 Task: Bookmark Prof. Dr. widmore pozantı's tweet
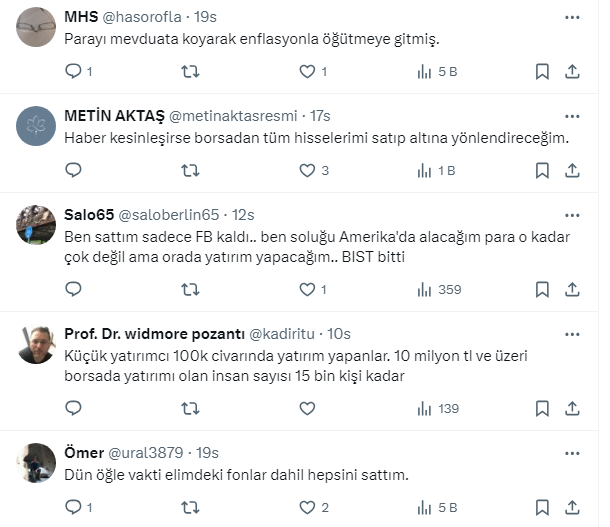[541, 408]
